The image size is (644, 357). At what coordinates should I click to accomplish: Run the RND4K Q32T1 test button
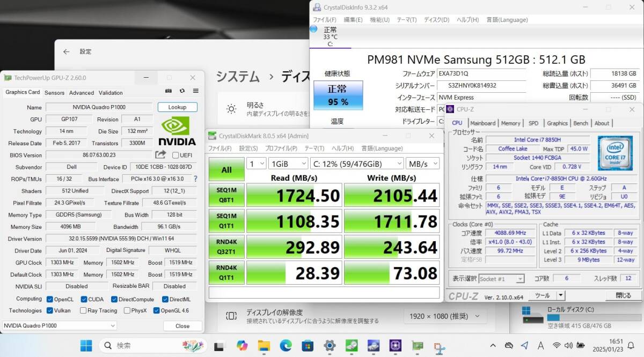226,247
